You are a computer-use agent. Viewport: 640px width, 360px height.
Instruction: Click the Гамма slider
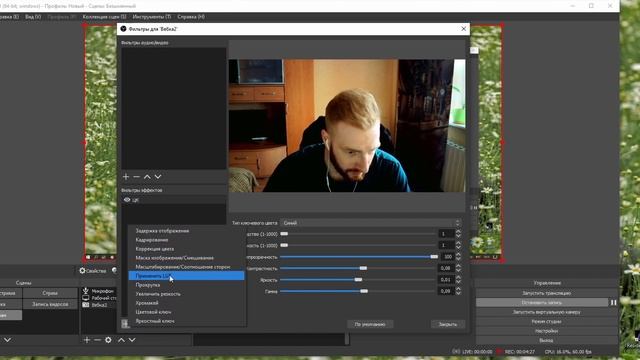[358, 291]
